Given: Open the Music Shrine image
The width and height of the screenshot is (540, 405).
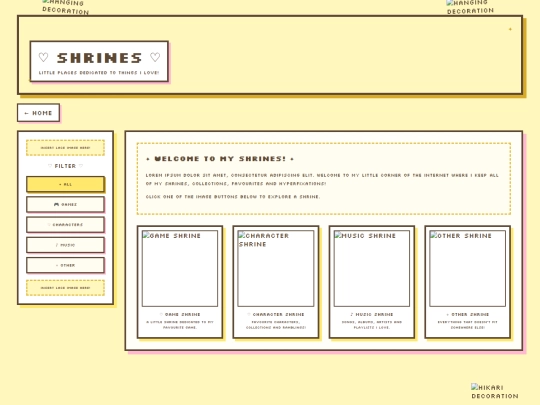Looking at the screenshot, I should tap(372, 268).
